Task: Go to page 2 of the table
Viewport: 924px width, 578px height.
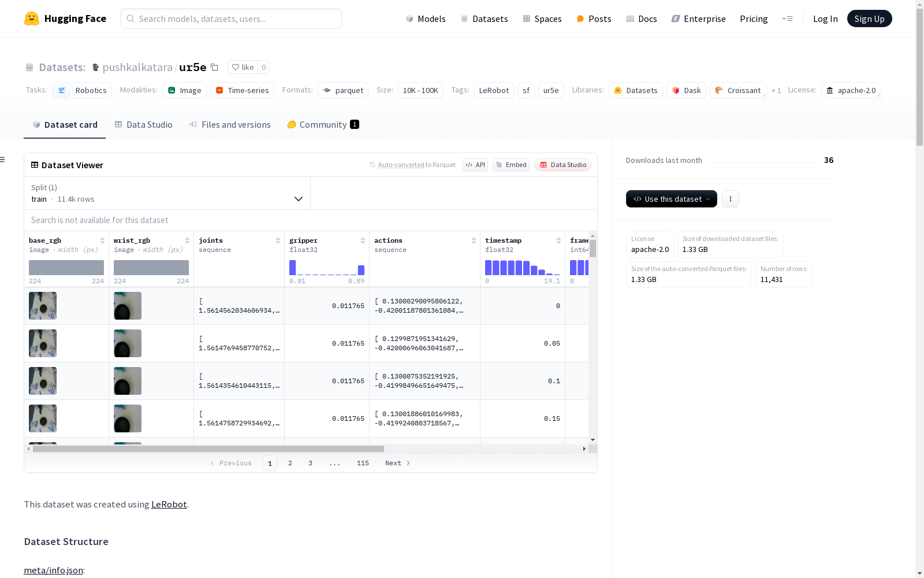Action: pos(290,463)
